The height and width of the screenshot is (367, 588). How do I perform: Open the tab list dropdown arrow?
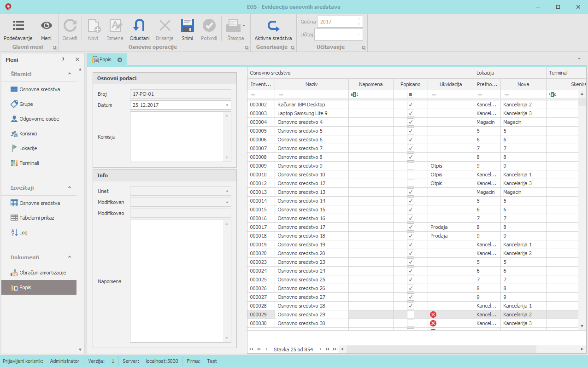click(579, 59)
